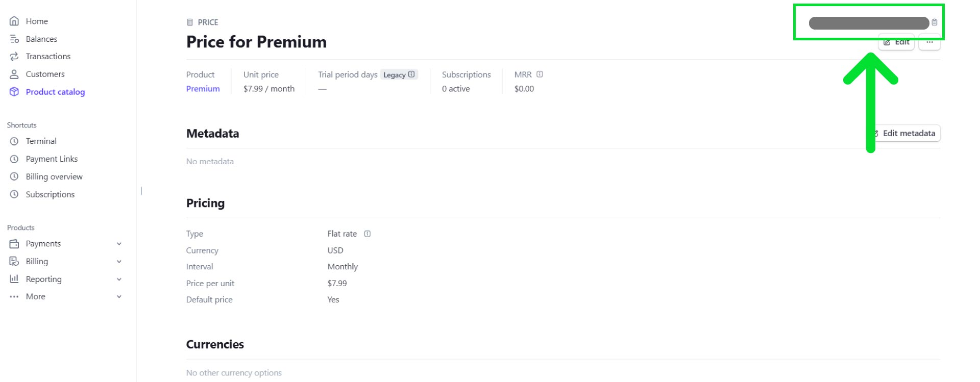The height and width of the screenshot is (382, 980).
Task: Click the Payment Links shortcut icon
Action: (x=14, y=159)
